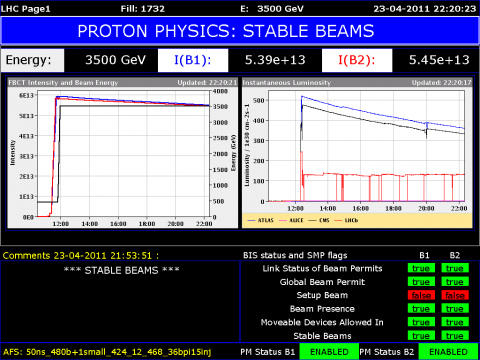Screen dimensions: 480x360
Task: Click the AFS filling scheme text
Action: [x=107, y=352]
